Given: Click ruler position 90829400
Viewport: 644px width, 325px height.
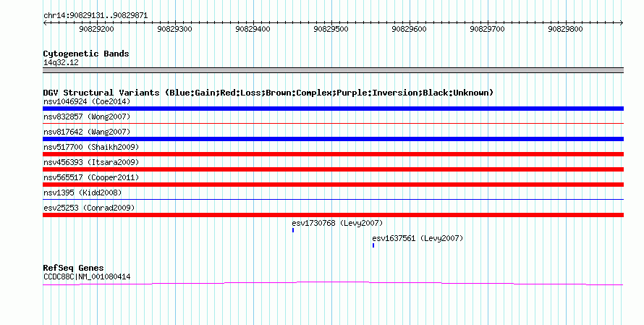Looking at the screenshot, I should pos(253,29).
